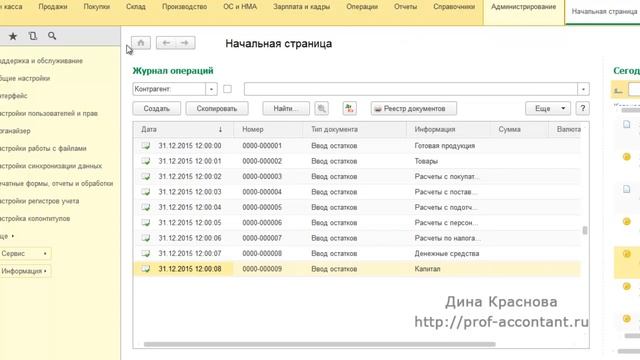The height and width of the screenshot is (360, 640).
Task: Click the Создать button
Action: 157,109
